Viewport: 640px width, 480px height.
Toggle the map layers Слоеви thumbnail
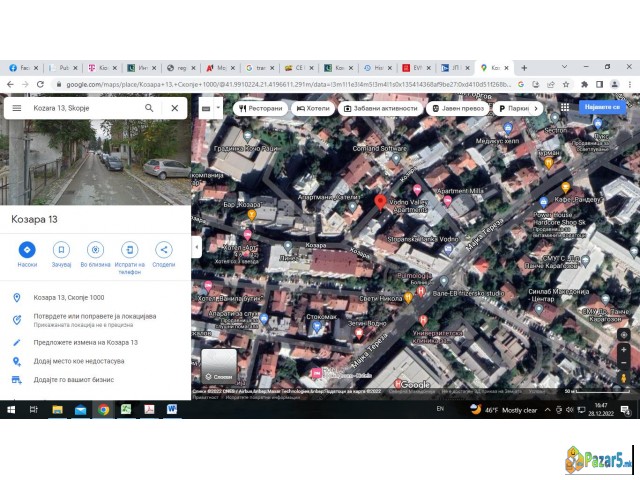tap(219, 366)
